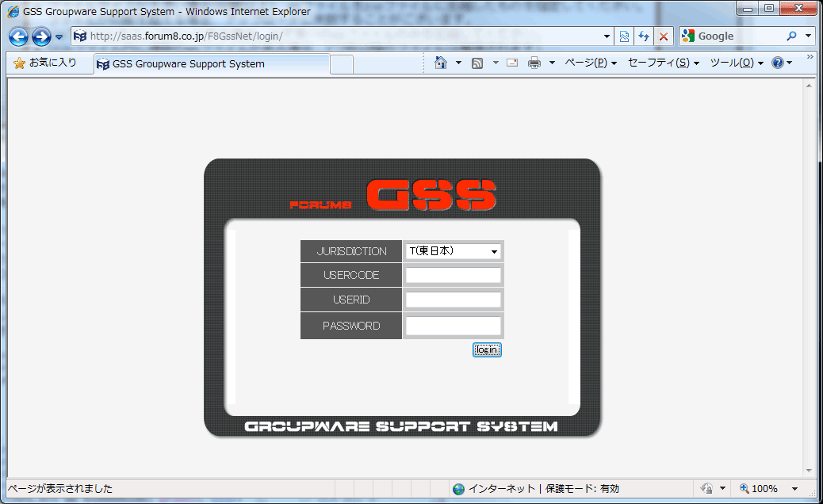
Task: Click the scrollbar up arrow
Action: 809,86
